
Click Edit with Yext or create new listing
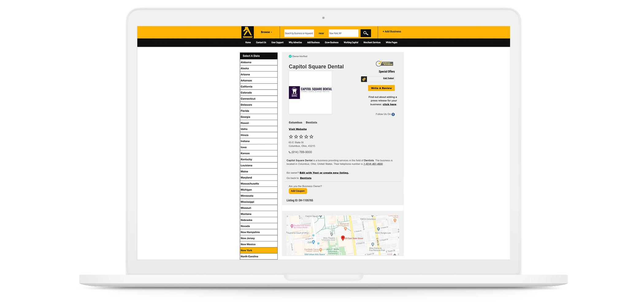pos(324,173)
